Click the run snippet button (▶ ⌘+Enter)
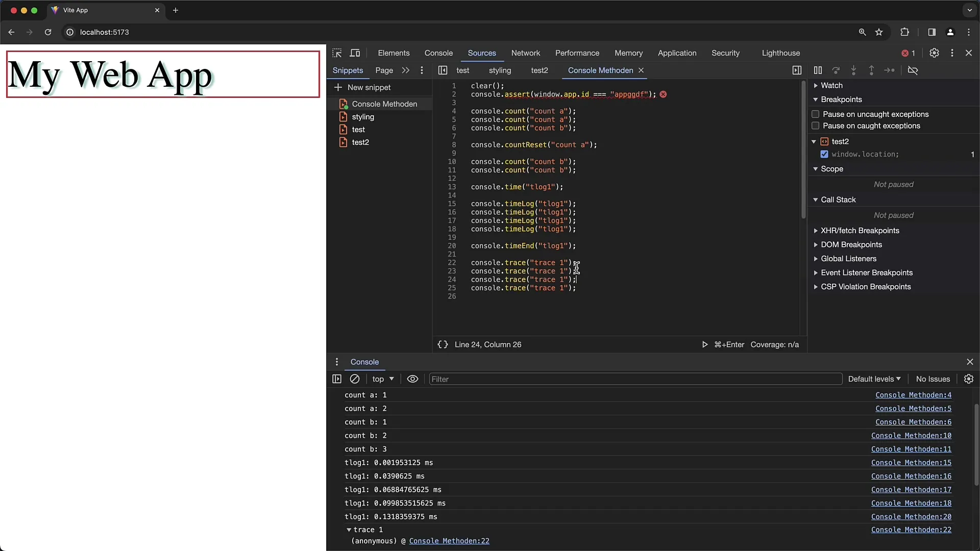980x551 pixels. [x=704, y=344]
